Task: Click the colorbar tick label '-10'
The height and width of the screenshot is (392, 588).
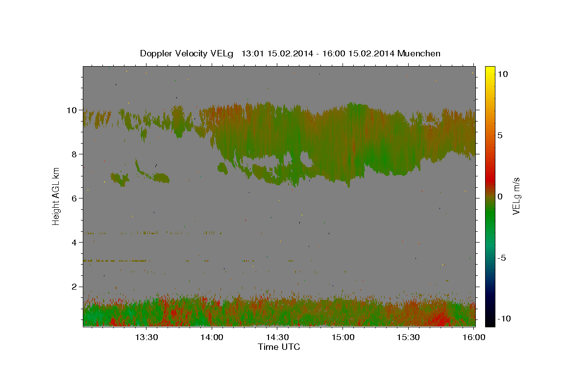Action: pos(504,318)
